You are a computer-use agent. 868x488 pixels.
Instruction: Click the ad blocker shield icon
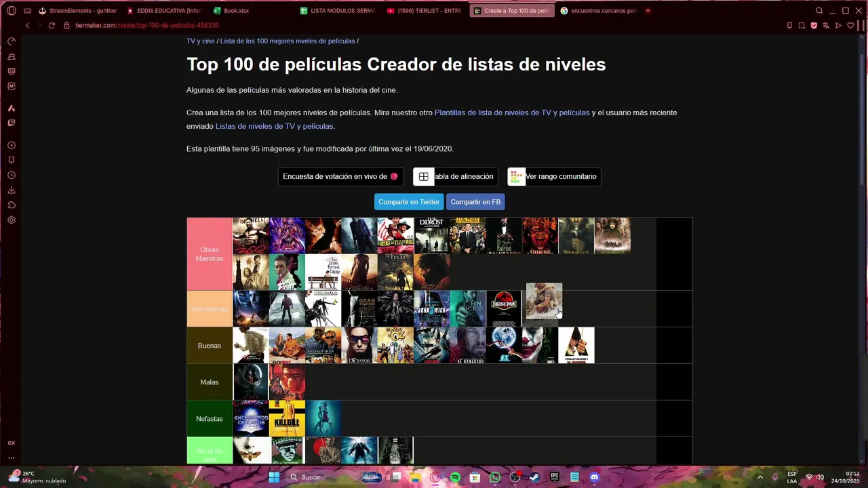tap(814, 25)
